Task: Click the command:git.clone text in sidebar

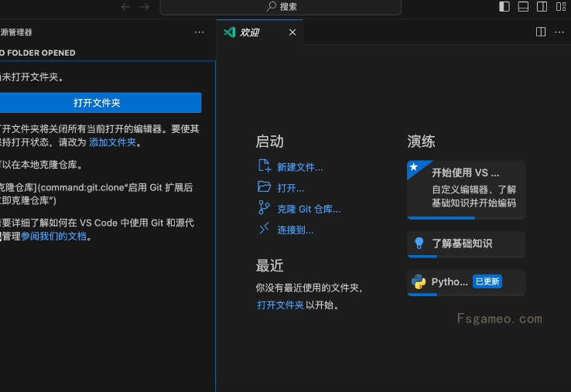Action: [x=81, y=187]
